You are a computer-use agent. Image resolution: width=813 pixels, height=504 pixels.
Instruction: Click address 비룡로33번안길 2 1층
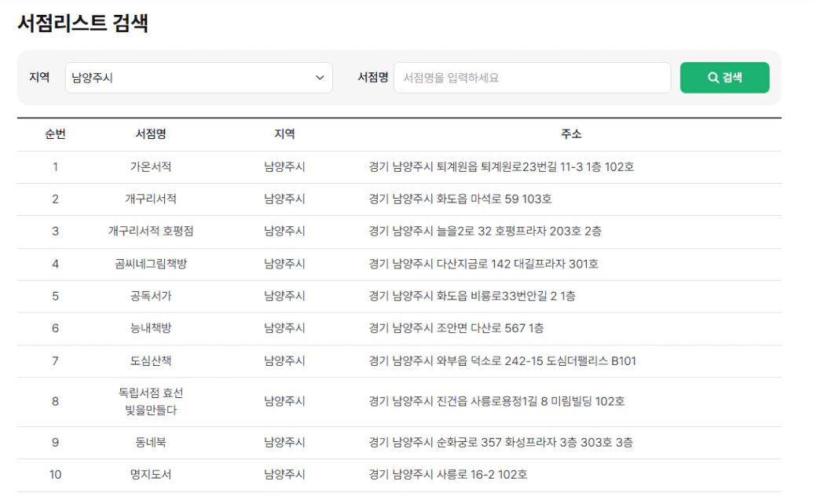pyautogui.click(x=523, y=296)
